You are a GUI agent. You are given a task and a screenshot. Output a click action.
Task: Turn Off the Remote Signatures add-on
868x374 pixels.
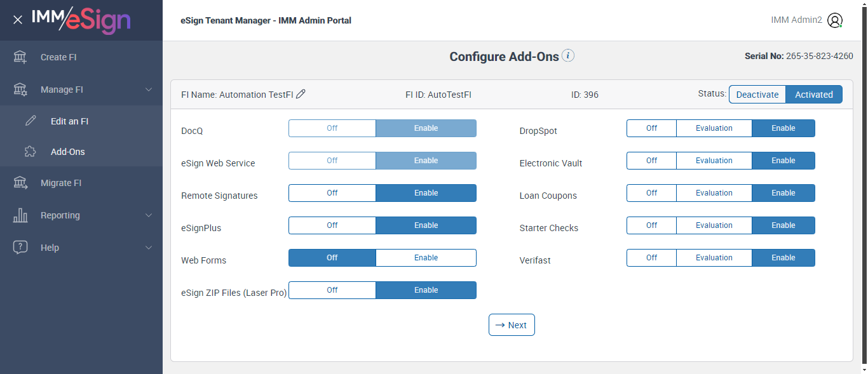pos(332,193)
